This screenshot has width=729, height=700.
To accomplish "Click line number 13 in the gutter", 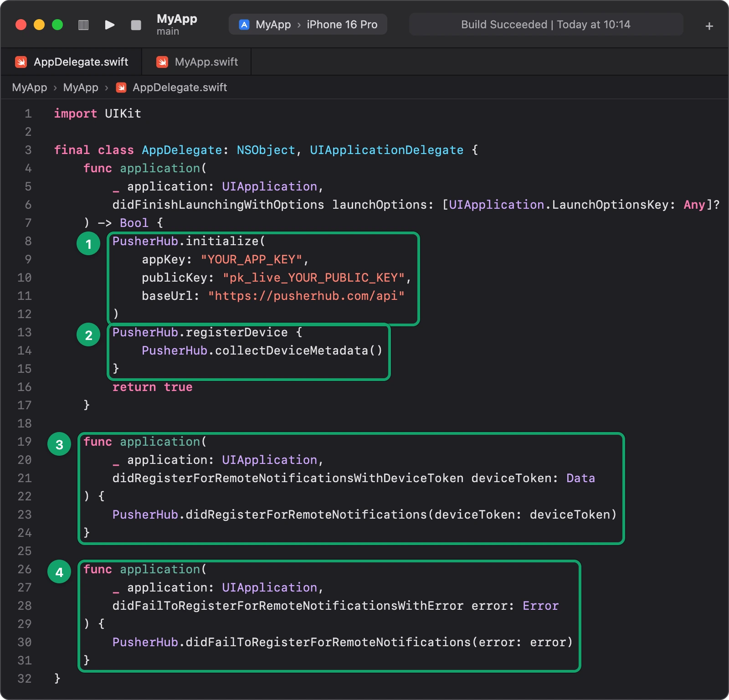I will coord(25,332).
